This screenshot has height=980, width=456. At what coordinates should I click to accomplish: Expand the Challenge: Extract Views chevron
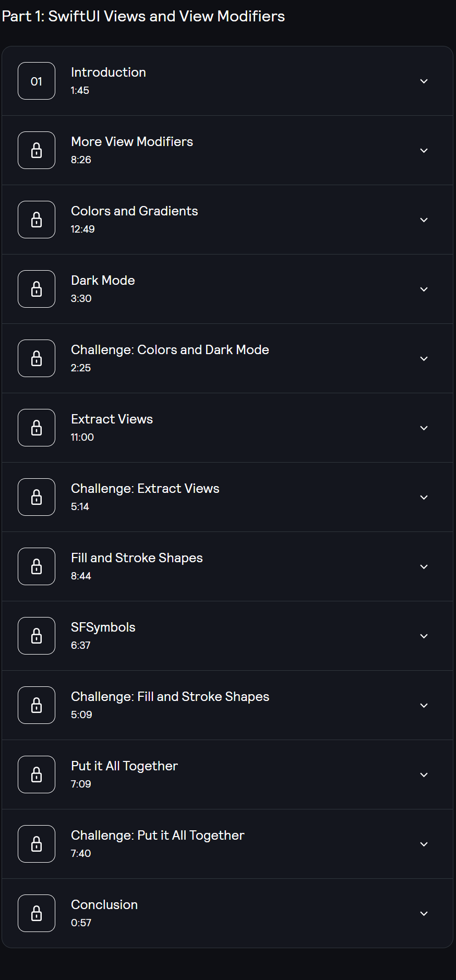(424, 498)
